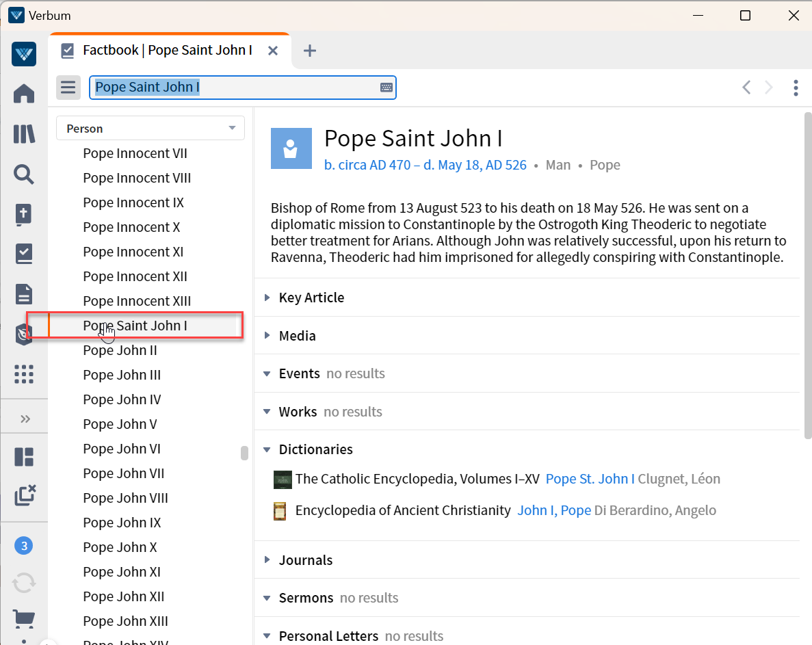Go to the Home dashboard icon
The height and width of the screenshot is (645, 812).
[24, 94]
